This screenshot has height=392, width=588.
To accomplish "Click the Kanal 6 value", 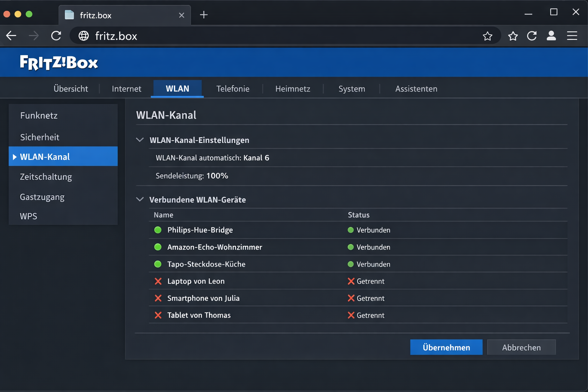I will coord(256,158).
